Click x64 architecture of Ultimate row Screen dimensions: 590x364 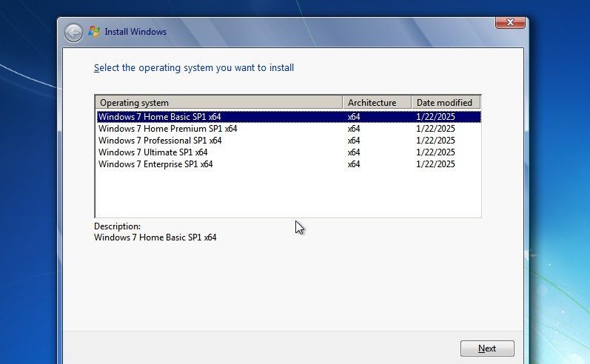coord(354,152)
